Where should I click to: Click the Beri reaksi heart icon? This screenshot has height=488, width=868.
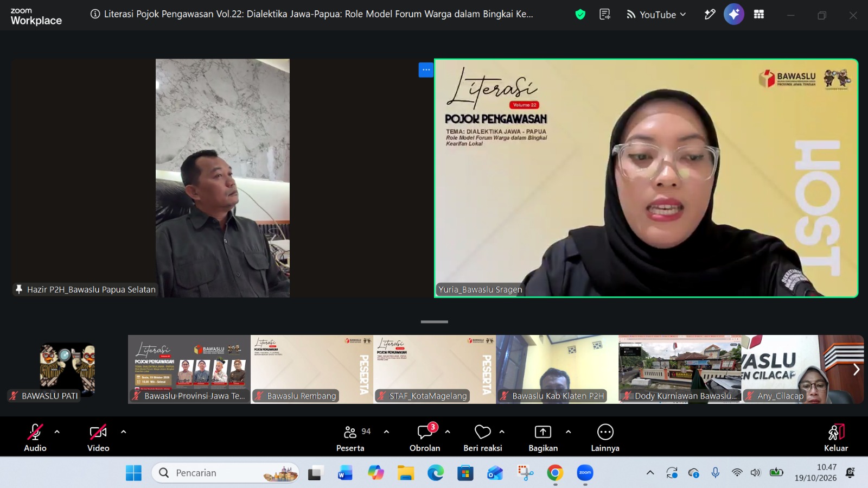(x=483, y=432)
